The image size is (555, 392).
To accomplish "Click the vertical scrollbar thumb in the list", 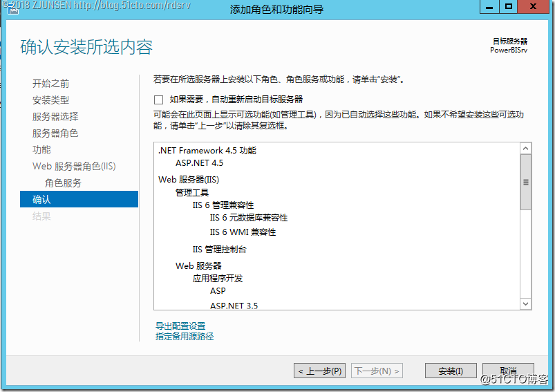I will point(525,182).
